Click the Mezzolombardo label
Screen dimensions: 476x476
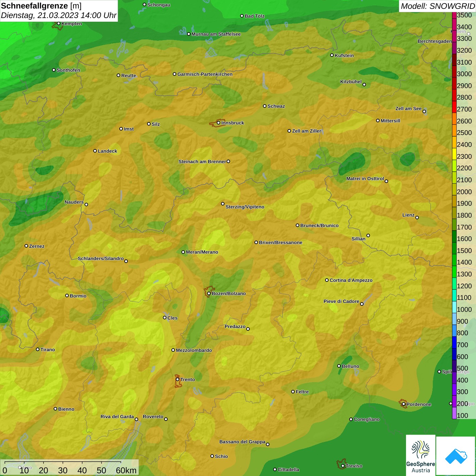click(194, 350)
